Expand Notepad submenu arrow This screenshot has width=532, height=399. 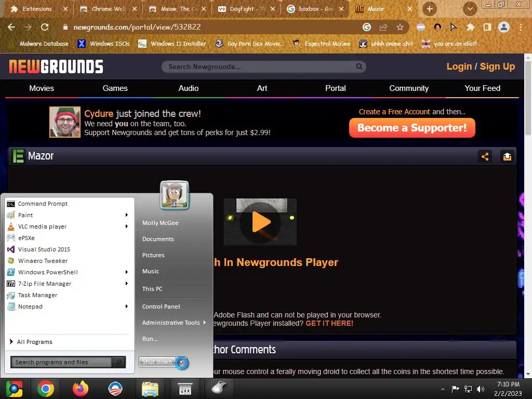click(127, 307)
